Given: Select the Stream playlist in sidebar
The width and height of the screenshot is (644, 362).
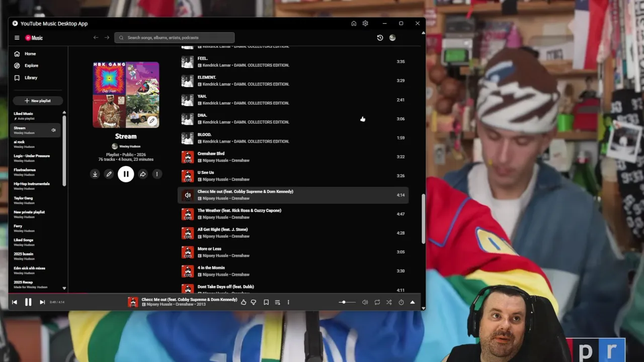Looking at the screenshot, I should 36,130.
